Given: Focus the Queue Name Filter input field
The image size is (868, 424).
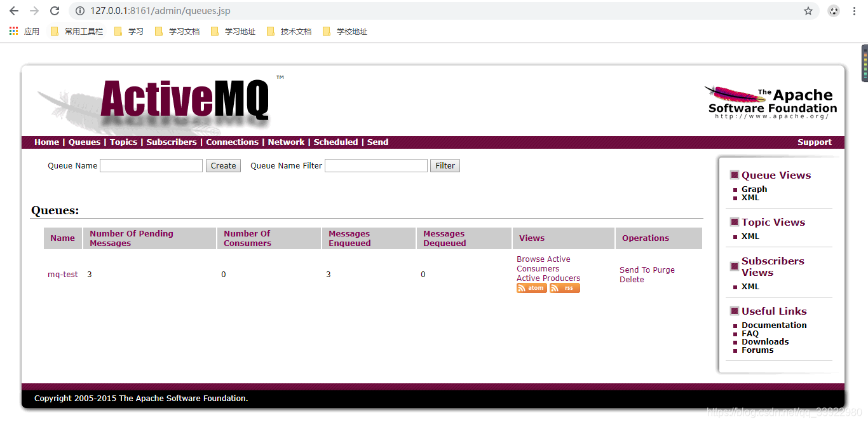Looking at the screenshot, I should (x=376, y=166).
